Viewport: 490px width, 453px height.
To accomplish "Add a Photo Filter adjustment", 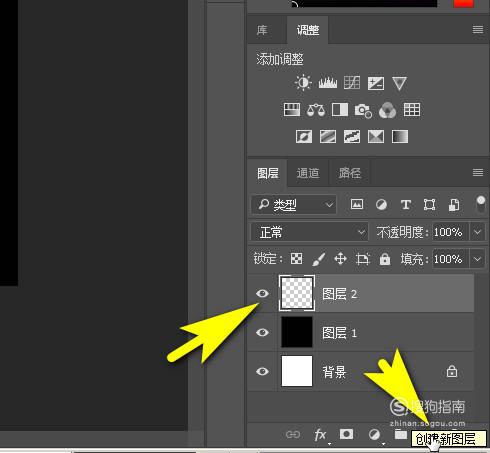I will click(363, 110).
